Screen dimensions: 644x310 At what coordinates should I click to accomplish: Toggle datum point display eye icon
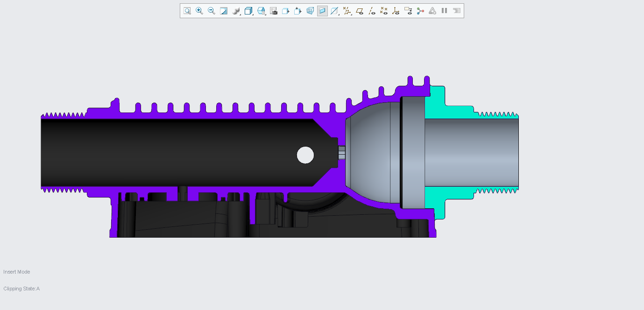[384, 11]
